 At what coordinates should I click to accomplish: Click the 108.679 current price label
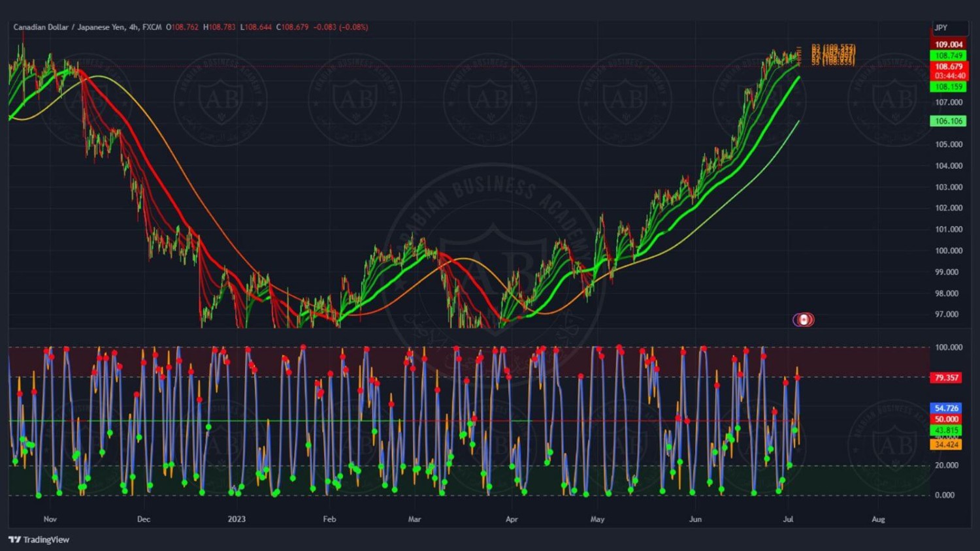tap(949, 67)
